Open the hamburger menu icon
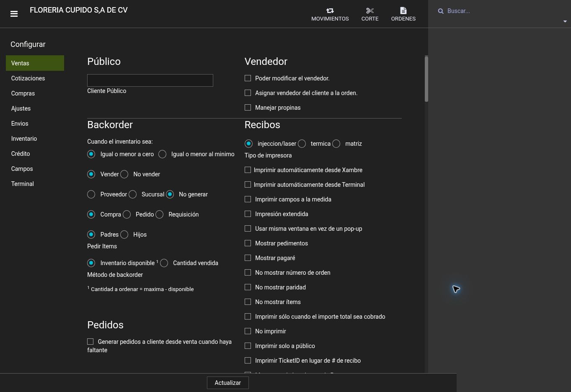Viewport: 571px width, 392px height. click(x=14, y=14)
